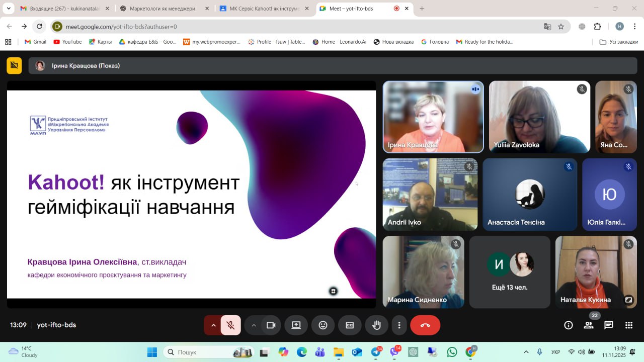
Task: Close the Маркетологи як менеджери tab
Action: click(x=207, y=9)
